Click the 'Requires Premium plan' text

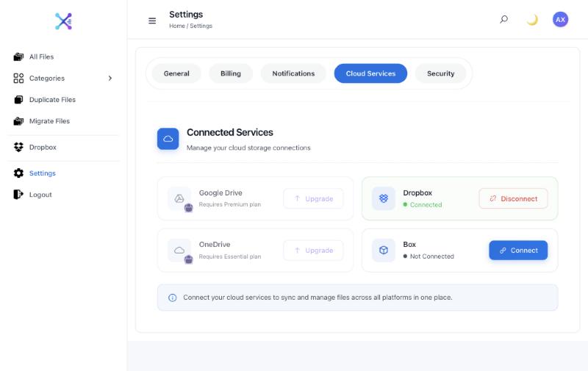(230, 204)
